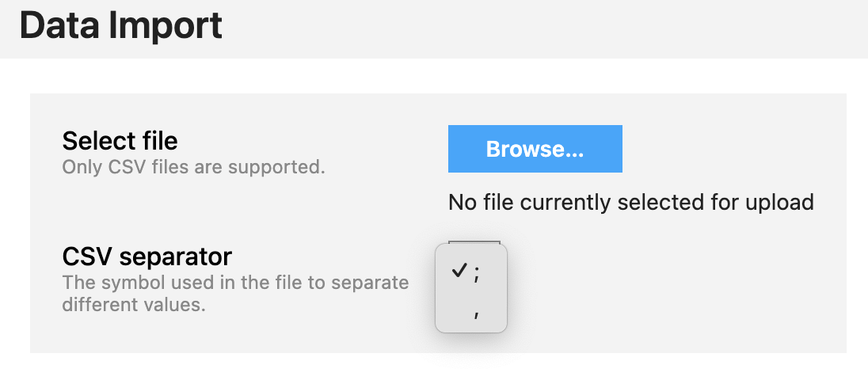The height and width of the screenshot is (380, 868).
Task: Click the "CSV separator" label
Action: pyautogui.click(x=147, y=256)
